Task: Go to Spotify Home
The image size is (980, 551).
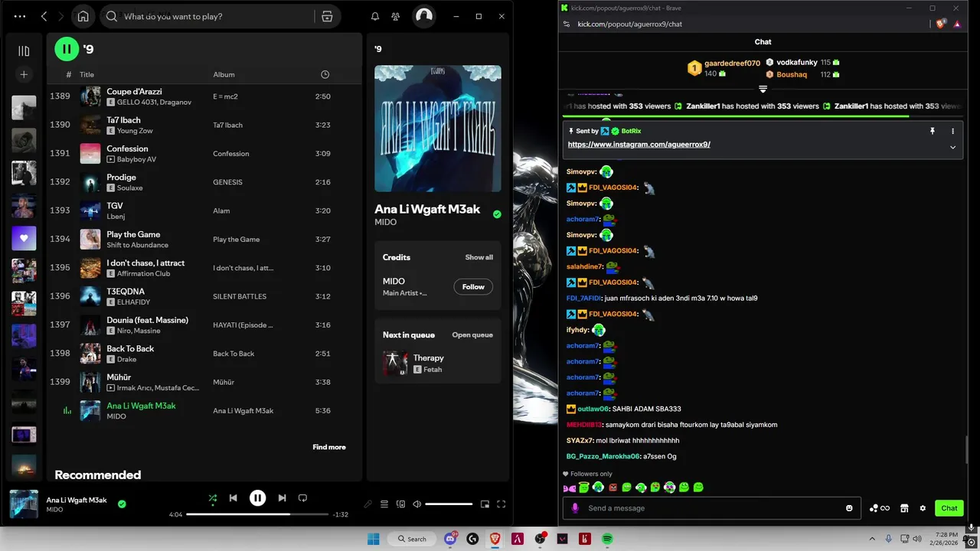Action: pyautogui.click(x=83, y=16)
